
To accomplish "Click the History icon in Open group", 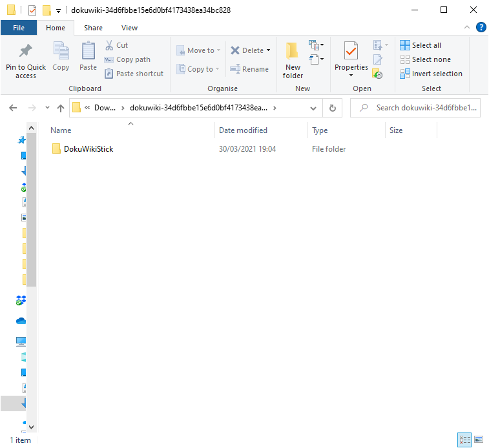I will pos(377,74).
